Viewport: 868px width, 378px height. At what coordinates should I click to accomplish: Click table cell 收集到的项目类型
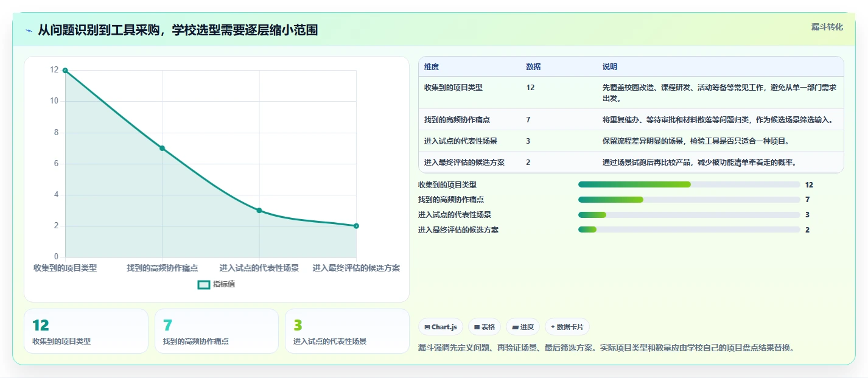point(453,87)
